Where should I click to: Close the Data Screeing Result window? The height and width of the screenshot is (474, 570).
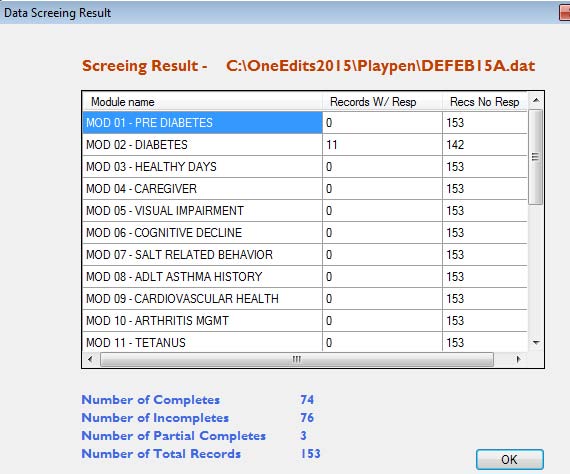pos(565,13)
